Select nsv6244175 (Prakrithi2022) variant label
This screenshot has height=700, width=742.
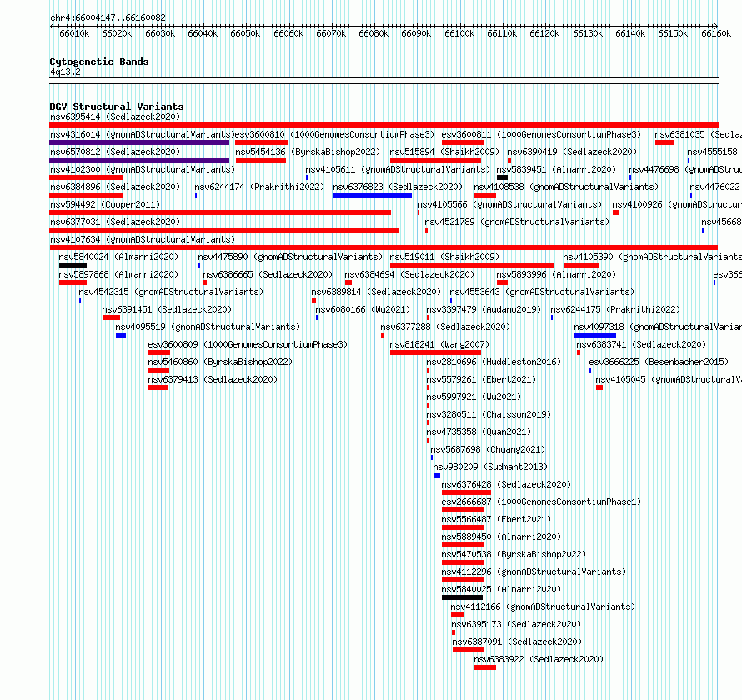click(615, 309)
